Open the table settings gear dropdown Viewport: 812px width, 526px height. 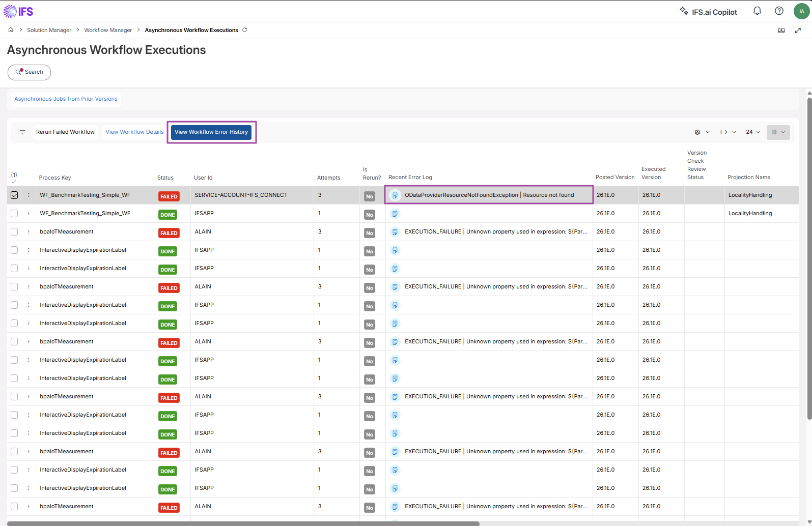[702, 132]
